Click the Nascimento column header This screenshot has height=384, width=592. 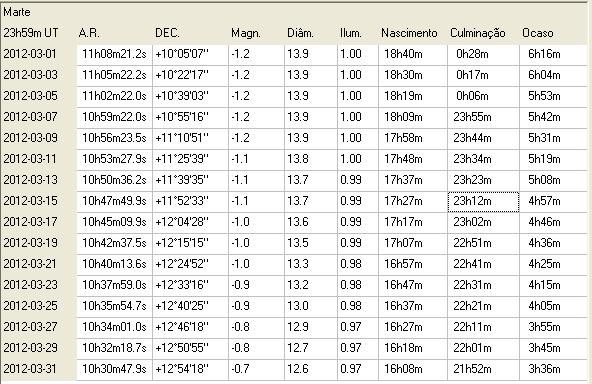click(409, 33)
